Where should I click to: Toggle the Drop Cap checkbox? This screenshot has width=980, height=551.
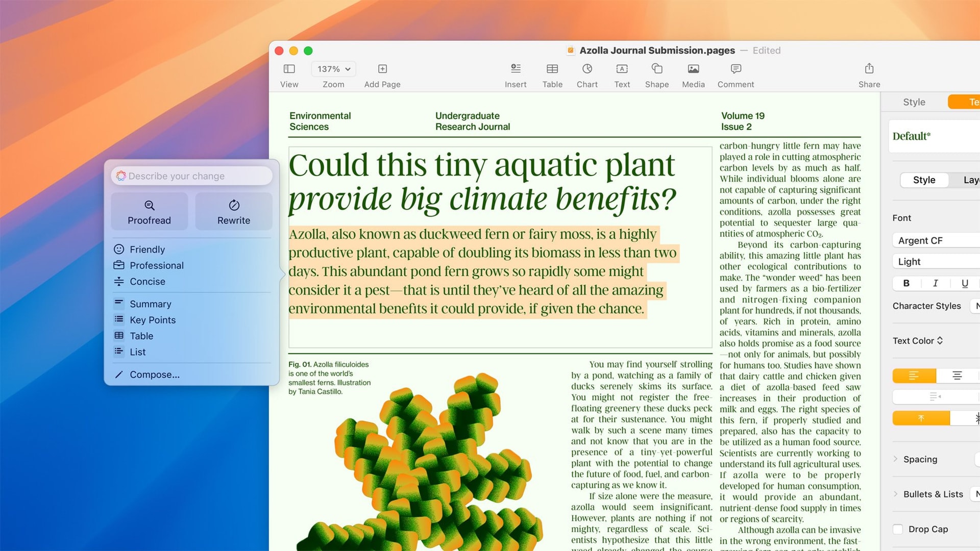click(x=897, y=530)
